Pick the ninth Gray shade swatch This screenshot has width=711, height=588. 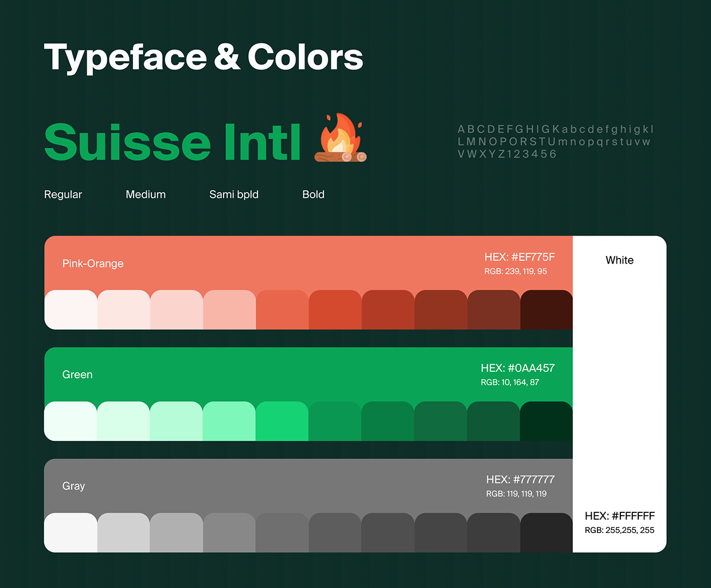point(494,532)
